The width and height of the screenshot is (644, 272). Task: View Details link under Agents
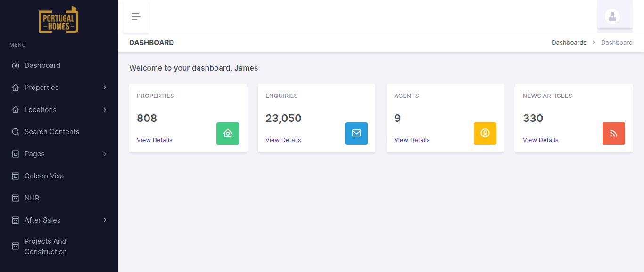pyautogui.click(x=412, y=140)
